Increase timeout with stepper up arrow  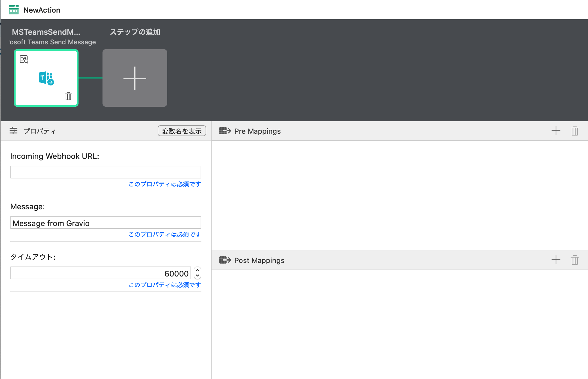tap(197, 270)
